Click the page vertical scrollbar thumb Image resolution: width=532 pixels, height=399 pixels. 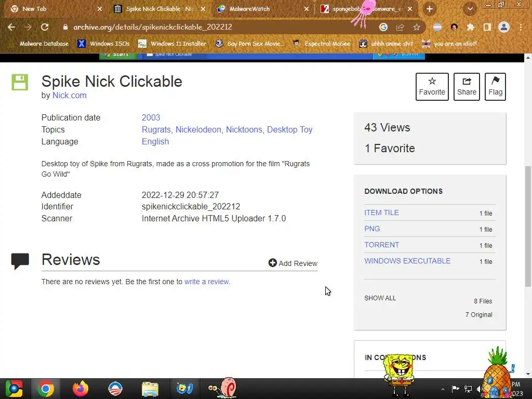528,227
